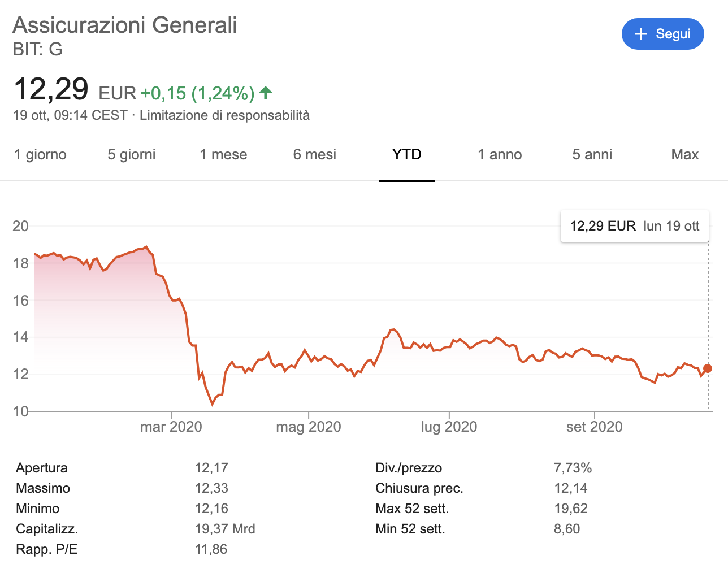
Task: Click the lug 2020 axis label
Action: [x=449, y=427]
